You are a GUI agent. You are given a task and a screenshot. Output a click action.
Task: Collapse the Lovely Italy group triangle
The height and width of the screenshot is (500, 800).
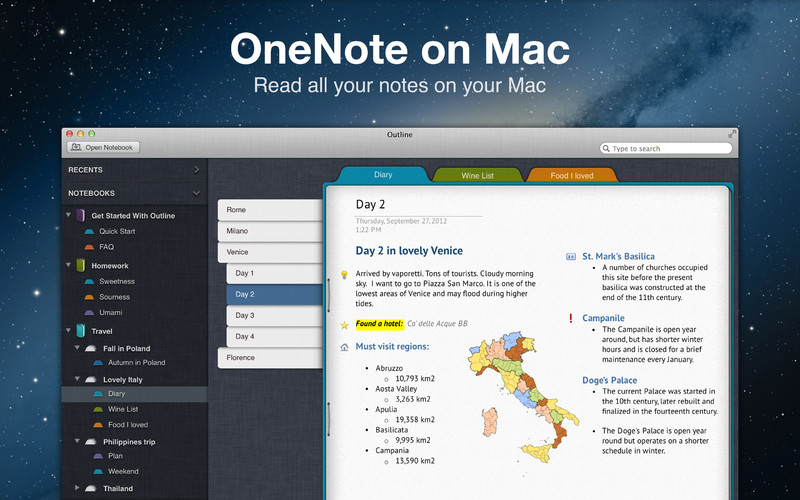click(77, 379)
